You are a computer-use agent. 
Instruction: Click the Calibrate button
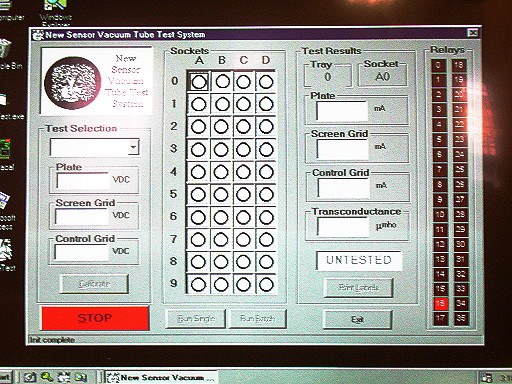94,284
